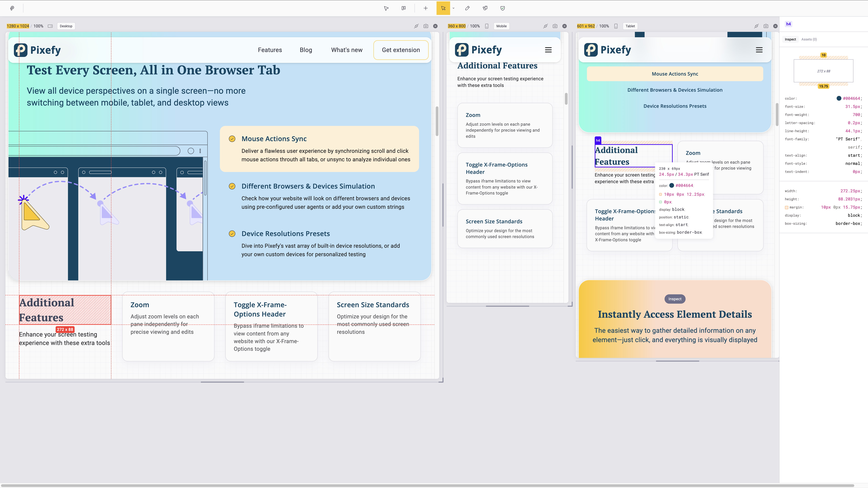Open Blog link in Desktop pane navbar

(x=306, y=50)
